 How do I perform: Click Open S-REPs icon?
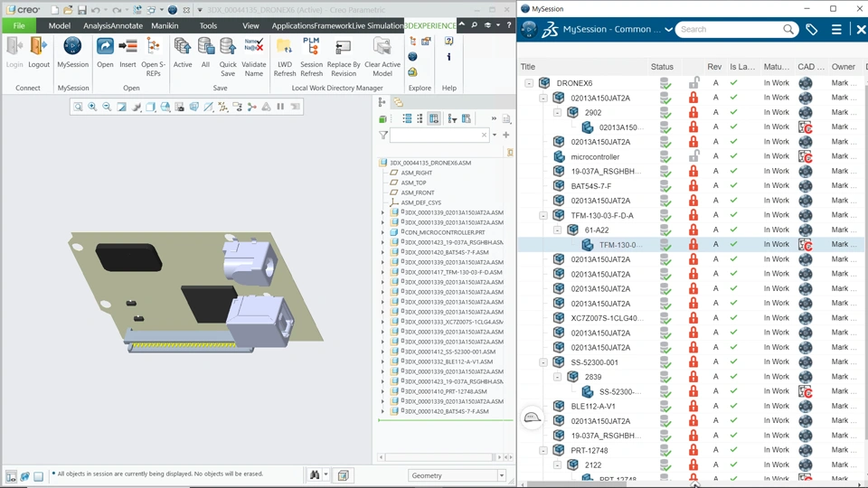point(154,46)
